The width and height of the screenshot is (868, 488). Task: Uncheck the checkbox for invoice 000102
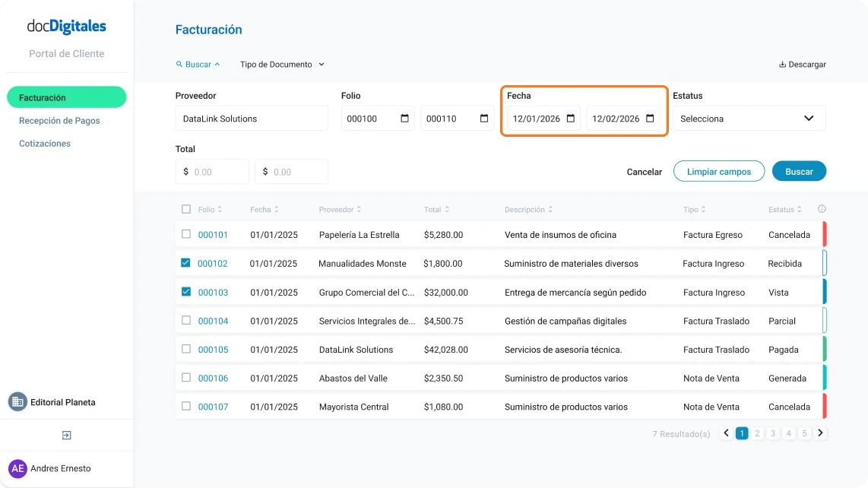186,263
